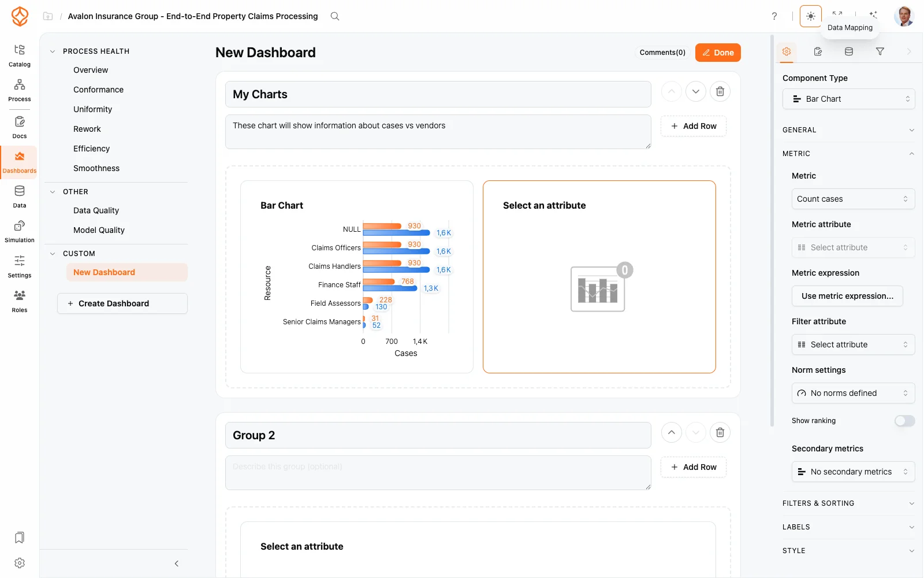The height and width of the screenshot is (578, 924).
Task: Open the No secondary metrics dropdown
Action: [854, 472]
